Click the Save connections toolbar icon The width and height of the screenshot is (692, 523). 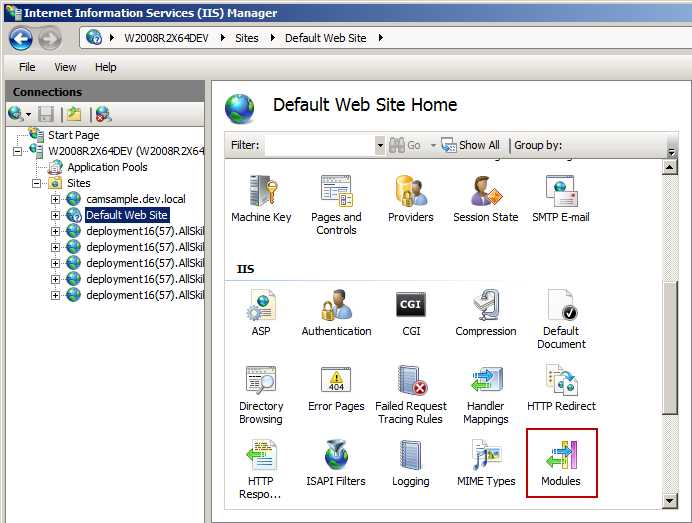(45, 114)
